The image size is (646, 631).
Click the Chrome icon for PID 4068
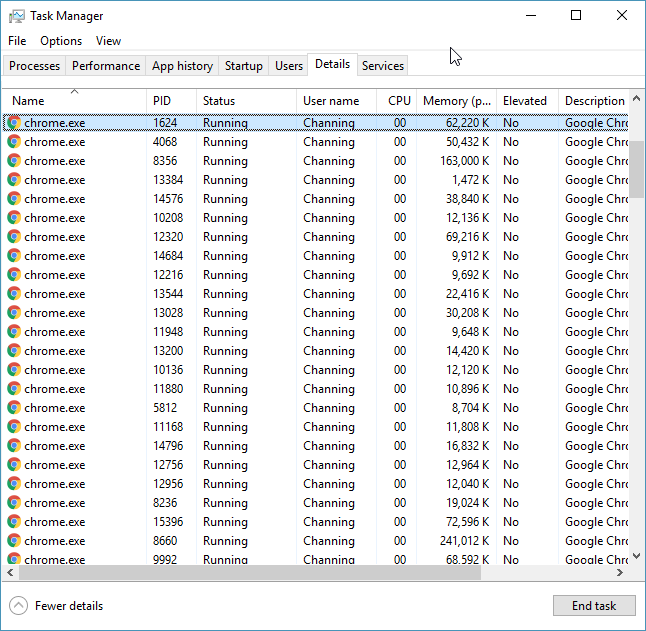(x=14, y=142)
